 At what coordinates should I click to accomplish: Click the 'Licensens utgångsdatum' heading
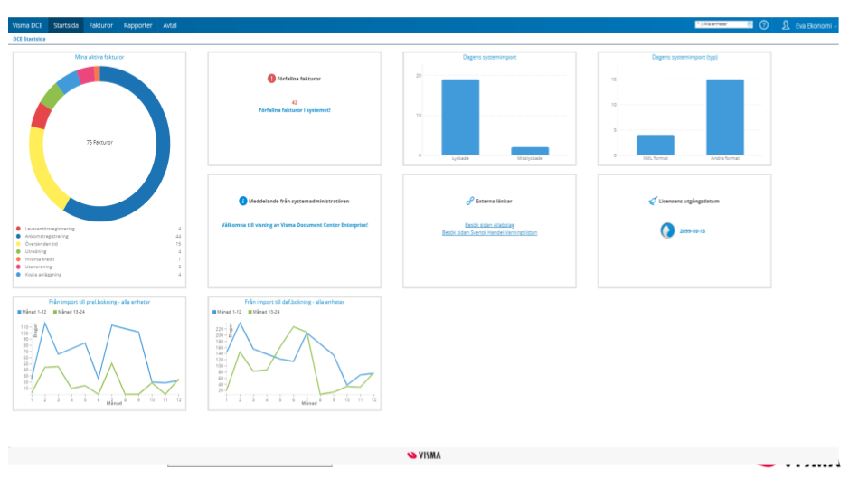(689, 201)
